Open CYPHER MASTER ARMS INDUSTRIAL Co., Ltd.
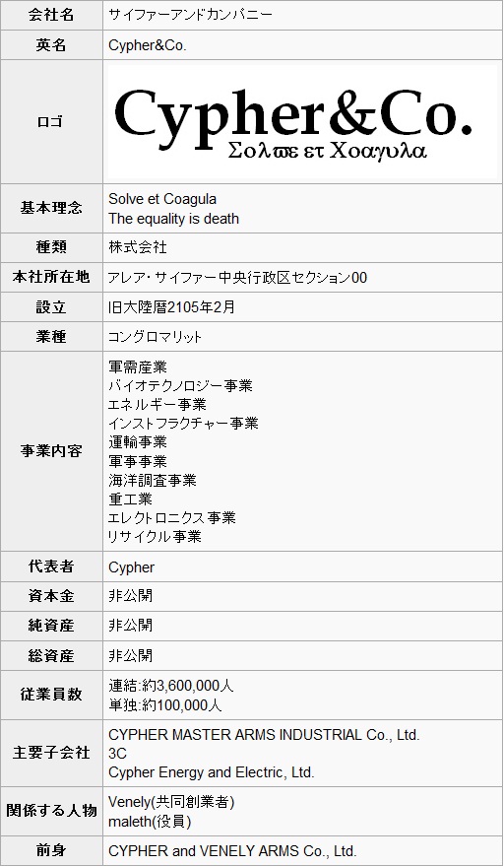Screen dimensions: 504x866 [x=265, y=735]
